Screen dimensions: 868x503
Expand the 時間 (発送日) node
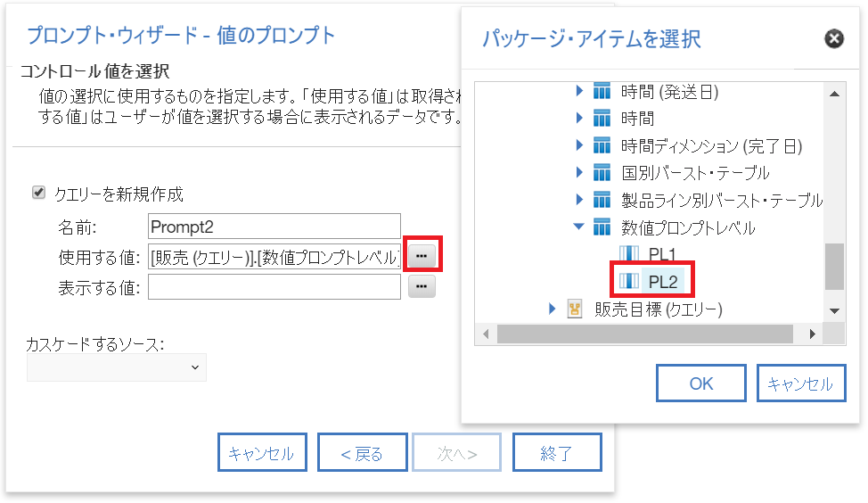pyautogui.click(x=579, y=90)
